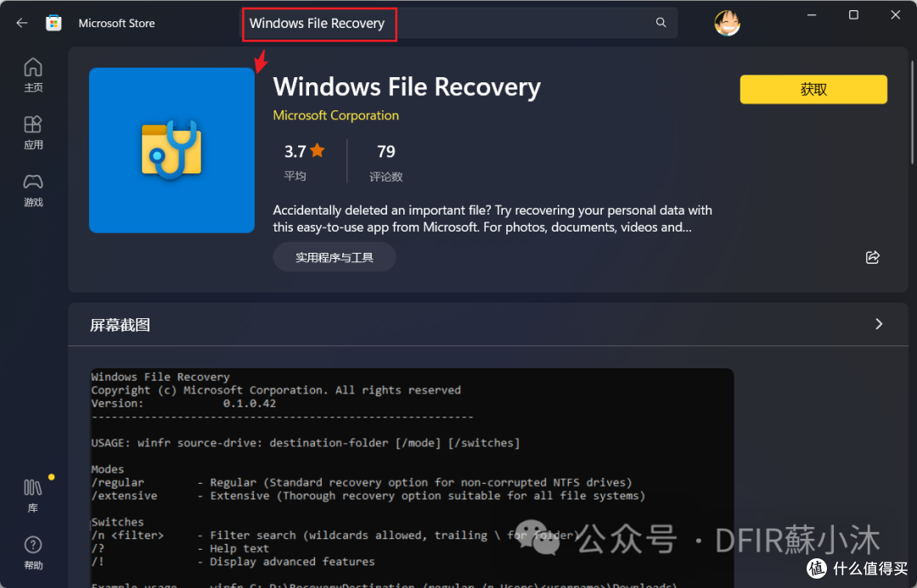Click the search magnifier icon
Viewport: 917px width, 588px height.
pyautogui.click(x=661, y=22)
